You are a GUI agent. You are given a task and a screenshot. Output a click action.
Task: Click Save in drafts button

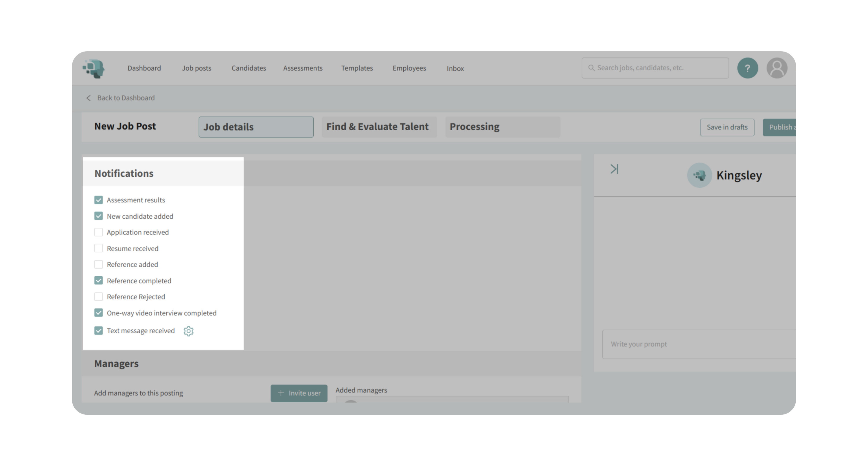click(727, 127)
